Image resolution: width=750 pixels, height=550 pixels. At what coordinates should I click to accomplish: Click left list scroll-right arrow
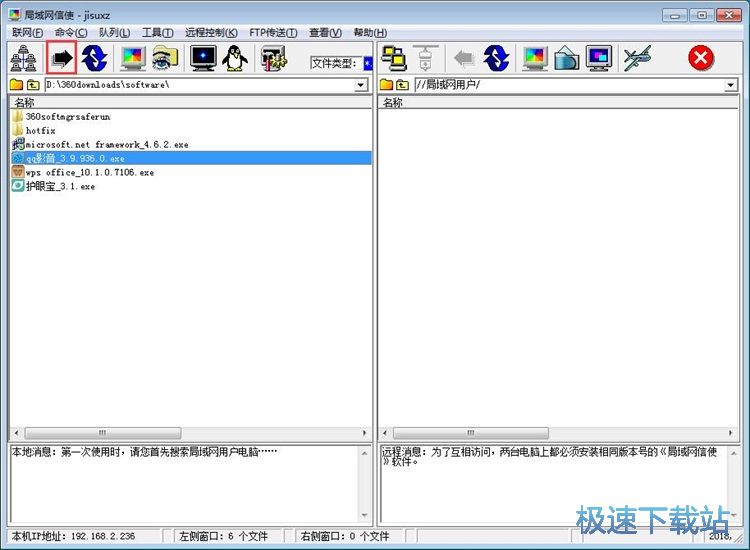click(x=364, y=433)
